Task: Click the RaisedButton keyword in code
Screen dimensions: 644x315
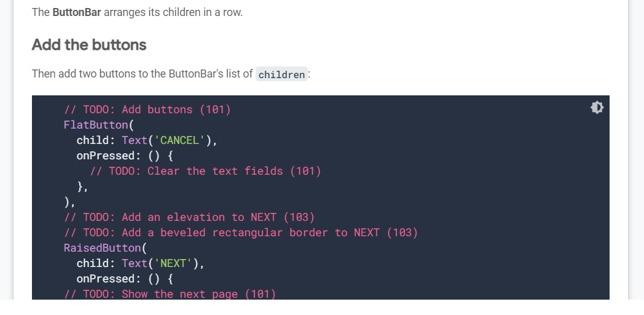Action: click(102, 248)
